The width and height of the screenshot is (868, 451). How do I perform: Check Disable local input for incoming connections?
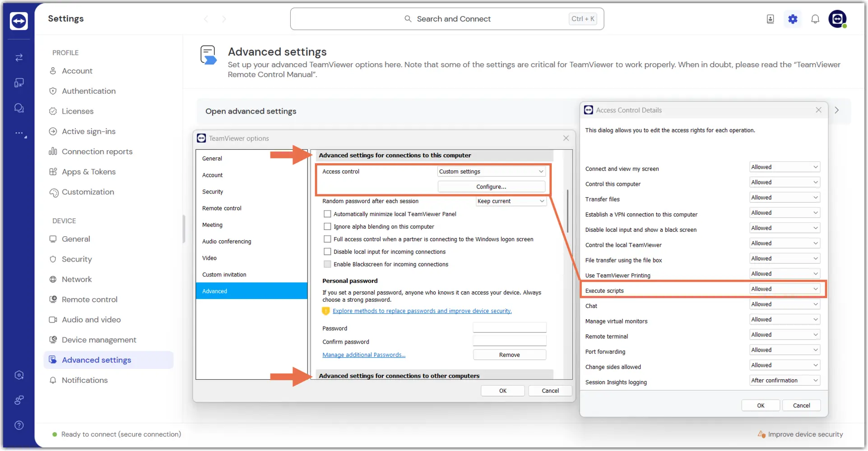[327, 252]
